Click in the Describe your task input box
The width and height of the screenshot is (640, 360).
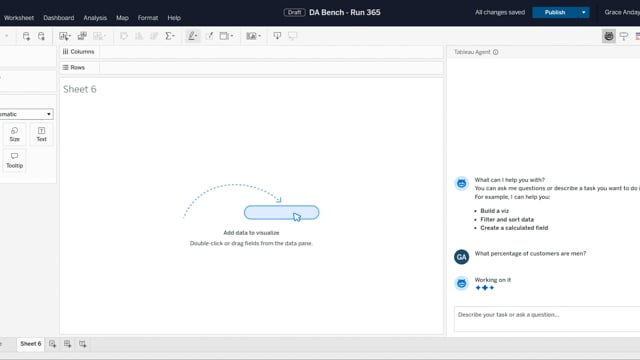click(547, 319)
